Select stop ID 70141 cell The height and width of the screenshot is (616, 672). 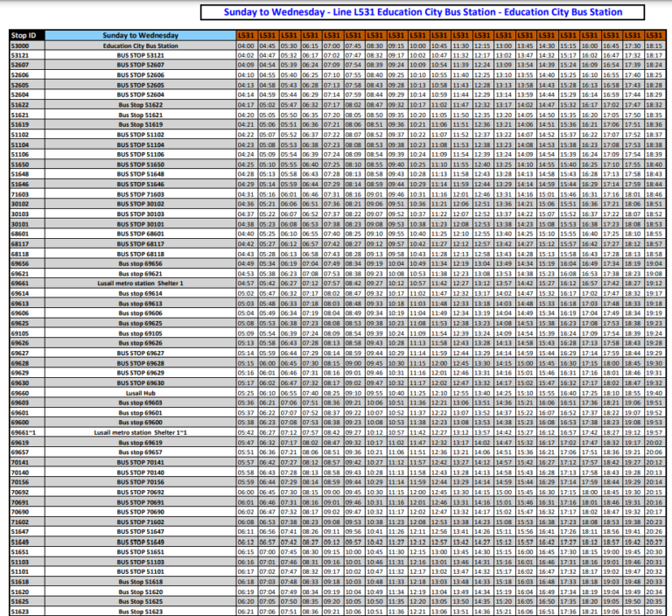click(x=19, y=462)
